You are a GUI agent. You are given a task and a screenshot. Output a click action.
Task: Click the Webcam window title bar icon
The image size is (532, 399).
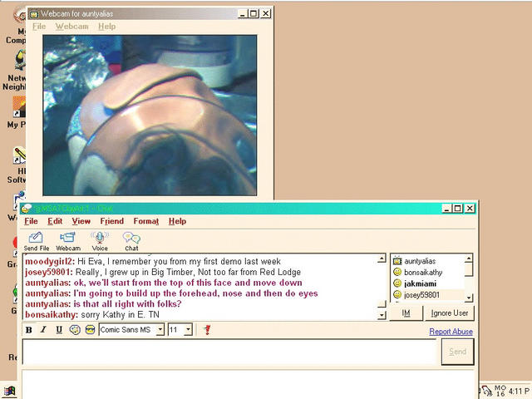pyautogui.click(x=34, y=14)
